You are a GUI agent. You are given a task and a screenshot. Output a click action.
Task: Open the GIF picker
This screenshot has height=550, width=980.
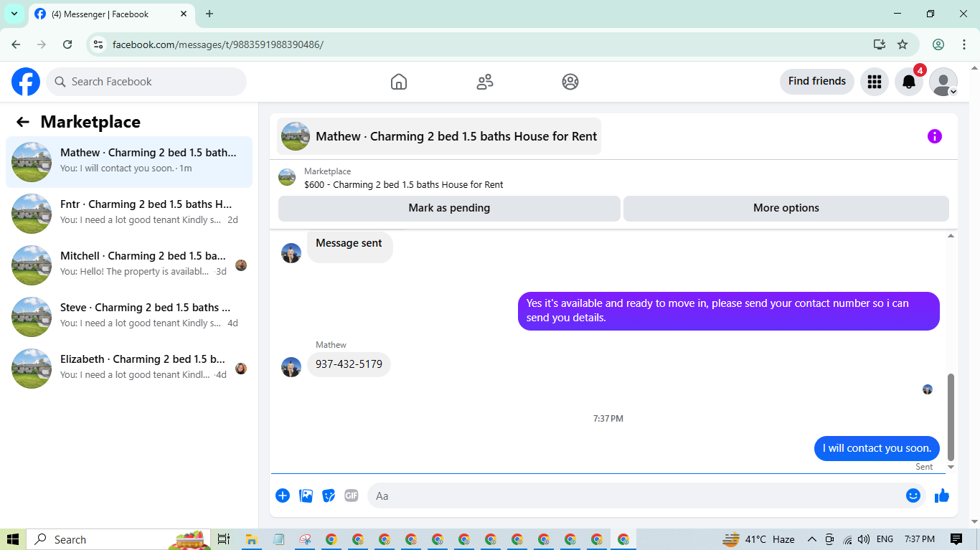[x=352, y=496]
